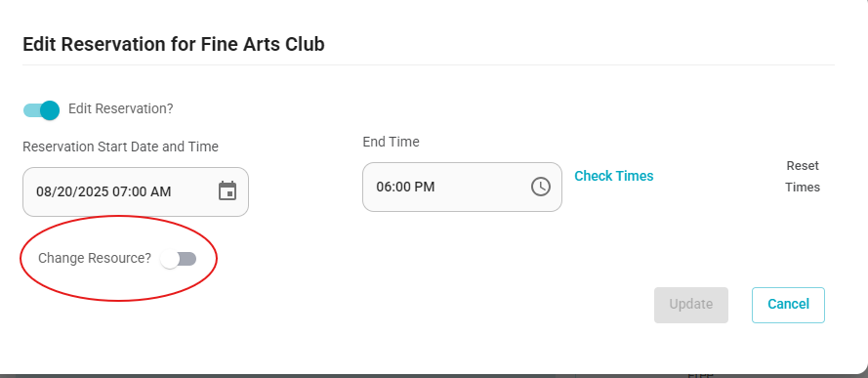This screenshot has width=868, height=378.
Task: Turn off the Edit Reservation toggle
Action: click(41, 110)
